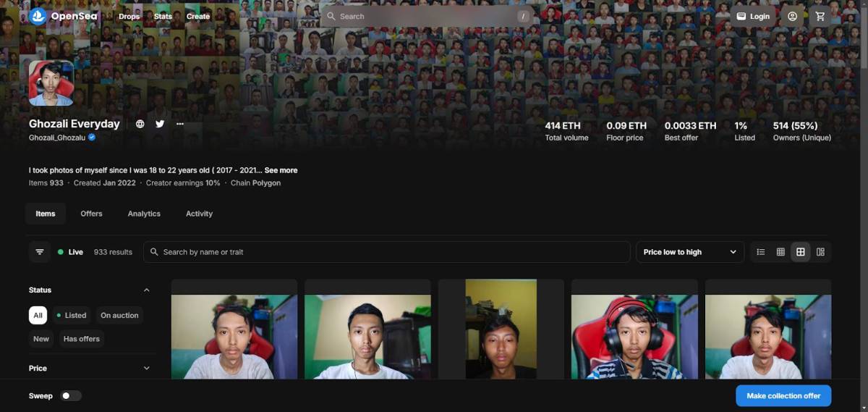Screen dimensions: 868x412
Task: Expand the Price filter section
Action: 146,369
